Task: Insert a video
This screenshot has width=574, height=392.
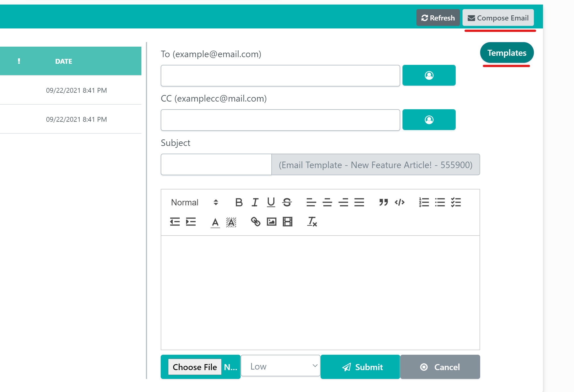Action: click(288, 222)
